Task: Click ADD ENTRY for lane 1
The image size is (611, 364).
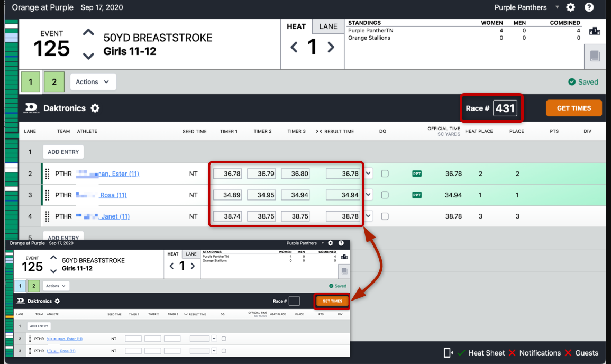Action: (x=63, y=152)
